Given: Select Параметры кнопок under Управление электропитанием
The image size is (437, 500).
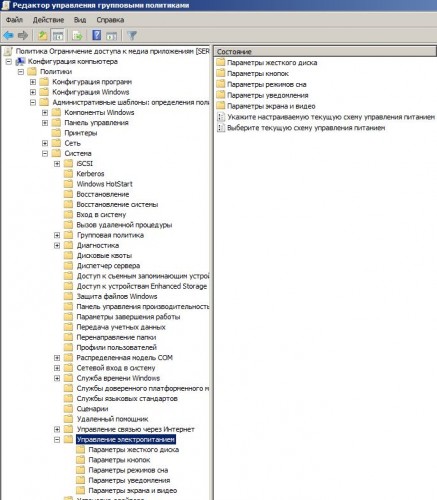Looking at the screenshot, I should (119, 460).
